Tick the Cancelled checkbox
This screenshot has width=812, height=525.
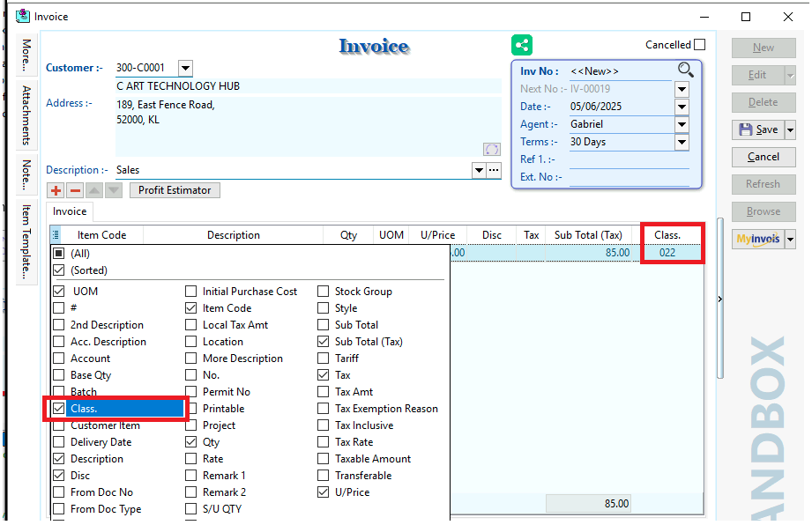pyautogui.click(x=700, y=45)
